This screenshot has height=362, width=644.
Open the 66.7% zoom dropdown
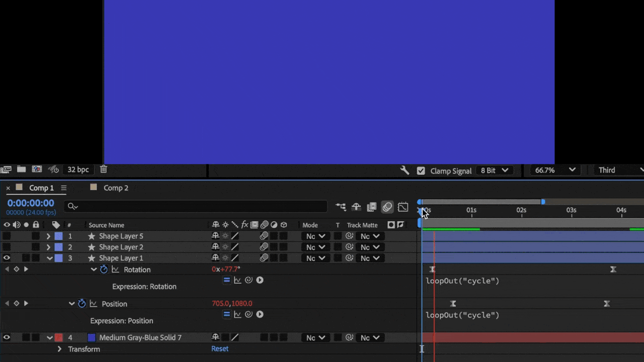pyautogui.click(x=555, y=170)
